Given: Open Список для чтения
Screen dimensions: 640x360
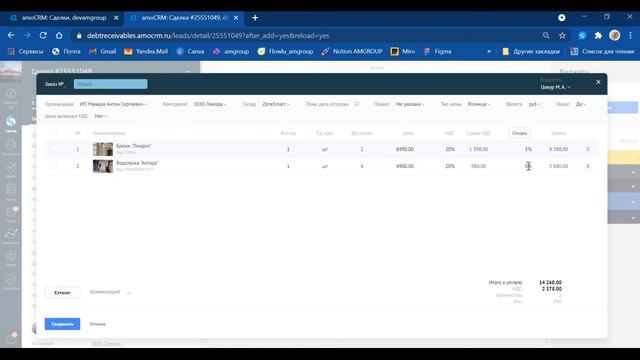Looking at the screenshot, I should pos(602,51).
